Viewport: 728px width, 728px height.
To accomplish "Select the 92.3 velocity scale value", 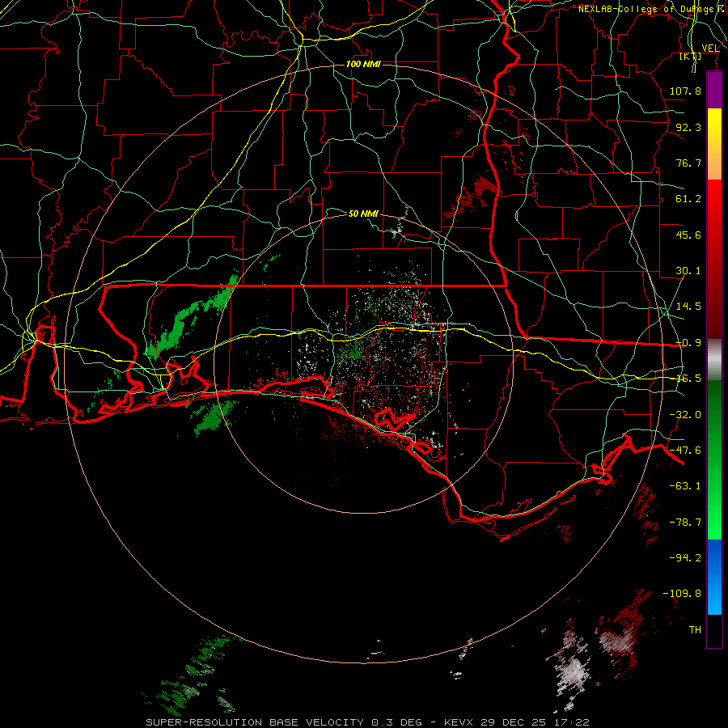I will (x=688, y=127).
